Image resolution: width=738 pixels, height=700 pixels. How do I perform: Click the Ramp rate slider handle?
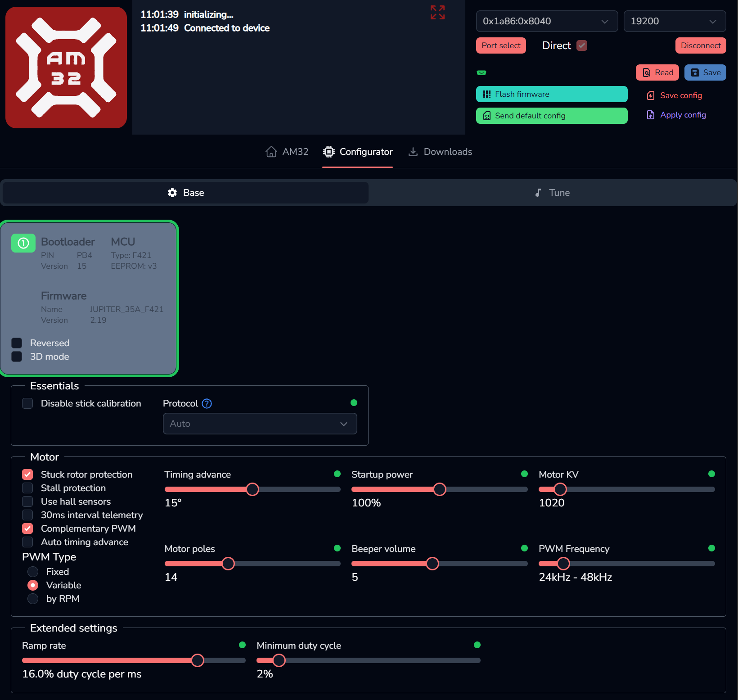(198, 660)
